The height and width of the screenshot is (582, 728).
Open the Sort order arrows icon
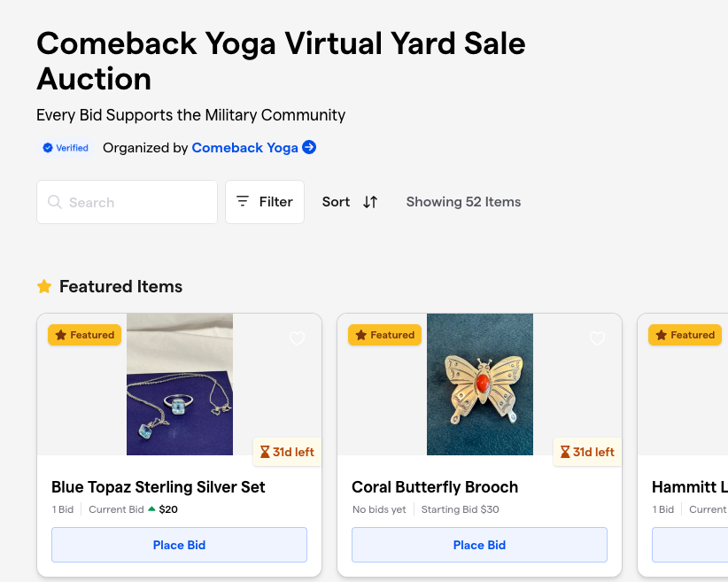[x=370, y=202]
